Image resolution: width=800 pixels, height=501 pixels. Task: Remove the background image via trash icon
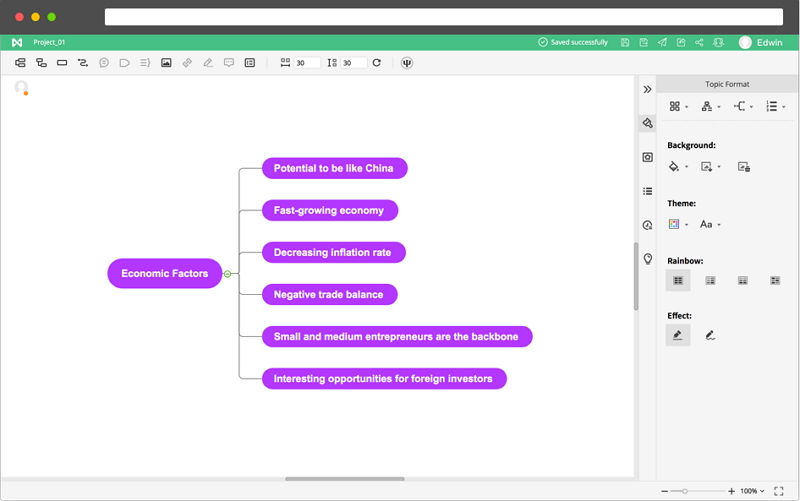744,167
